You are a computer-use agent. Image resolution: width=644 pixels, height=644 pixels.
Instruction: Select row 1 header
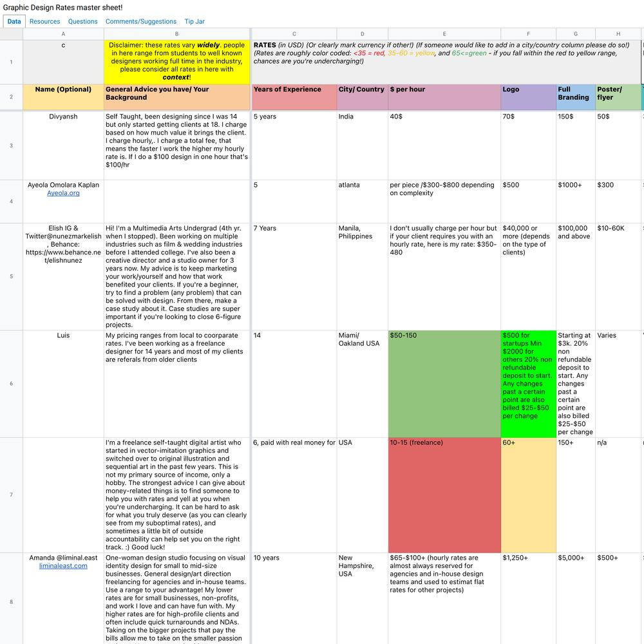coord(12,62)
